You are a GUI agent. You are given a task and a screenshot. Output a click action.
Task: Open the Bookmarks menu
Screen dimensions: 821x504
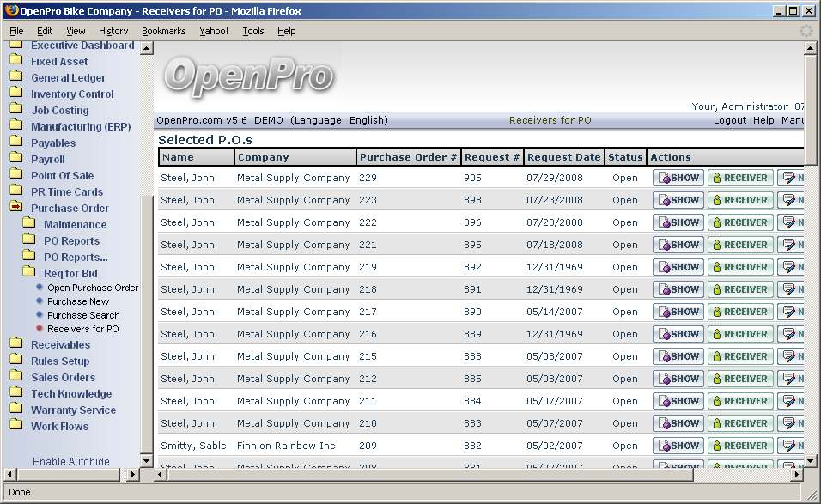[163, 31]
